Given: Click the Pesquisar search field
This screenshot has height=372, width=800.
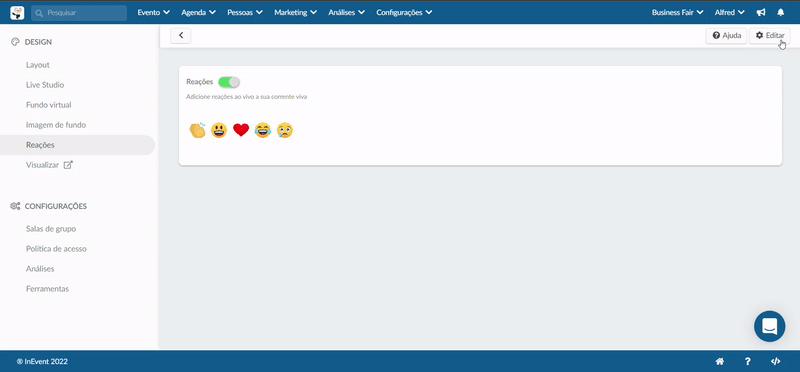Looking at the screenshot, I should click(x=79, y=13).
